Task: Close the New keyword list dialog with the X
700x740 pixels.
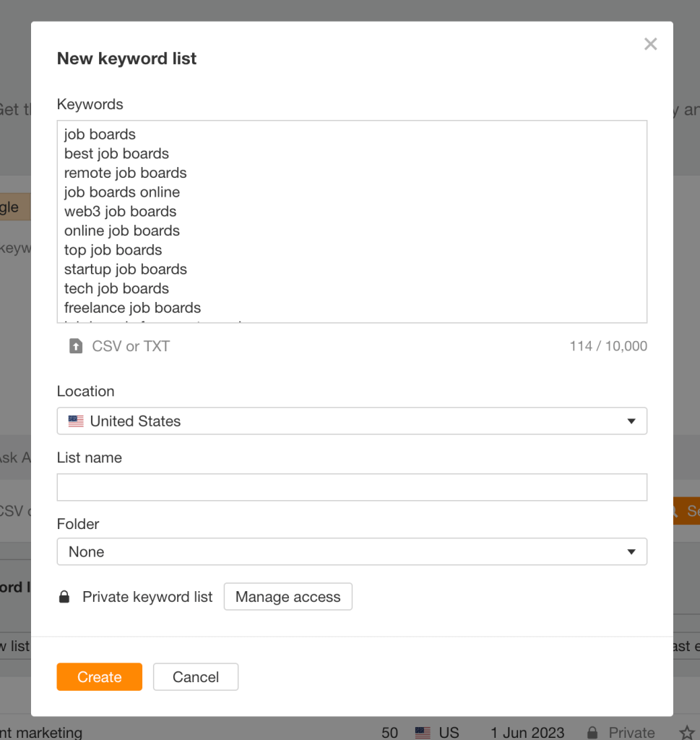Action: [x=650, y=43]
